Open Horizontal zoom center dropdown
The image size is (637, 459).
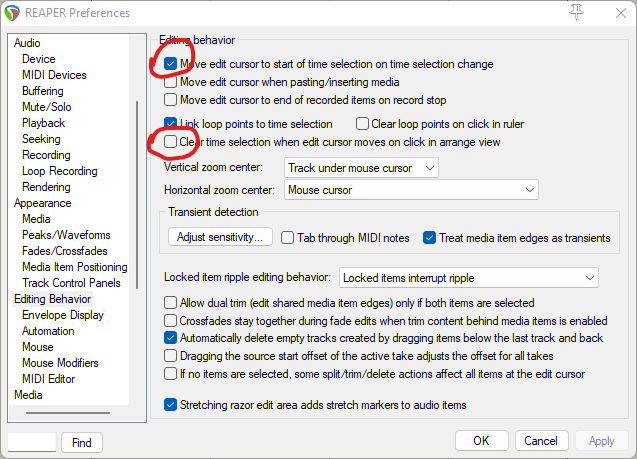[411, 190]
